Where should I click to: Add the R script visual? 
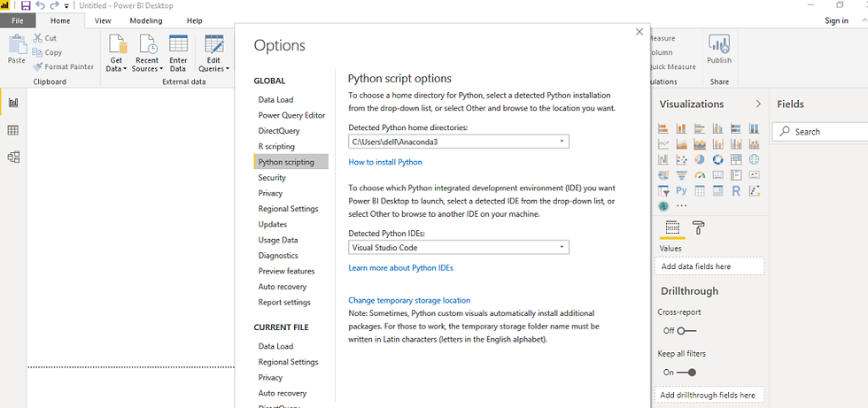[x=736, y=191]
